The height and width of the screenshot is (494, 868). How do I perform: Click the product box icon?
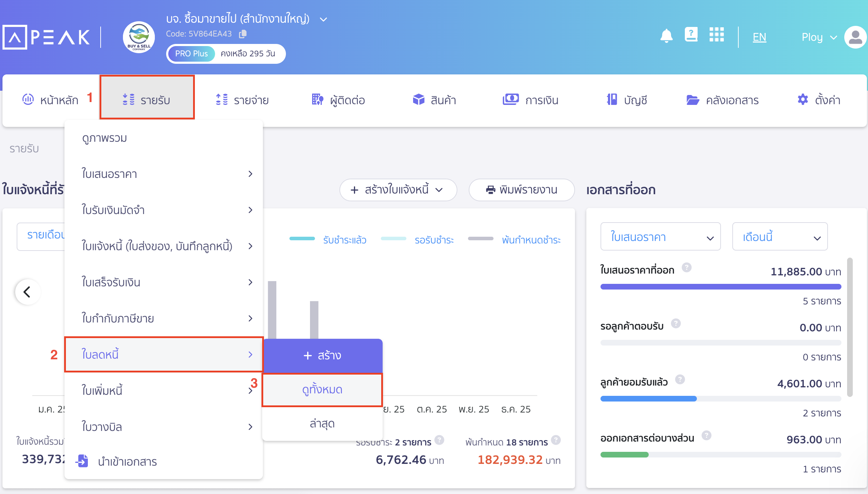(x=419, y=100)
